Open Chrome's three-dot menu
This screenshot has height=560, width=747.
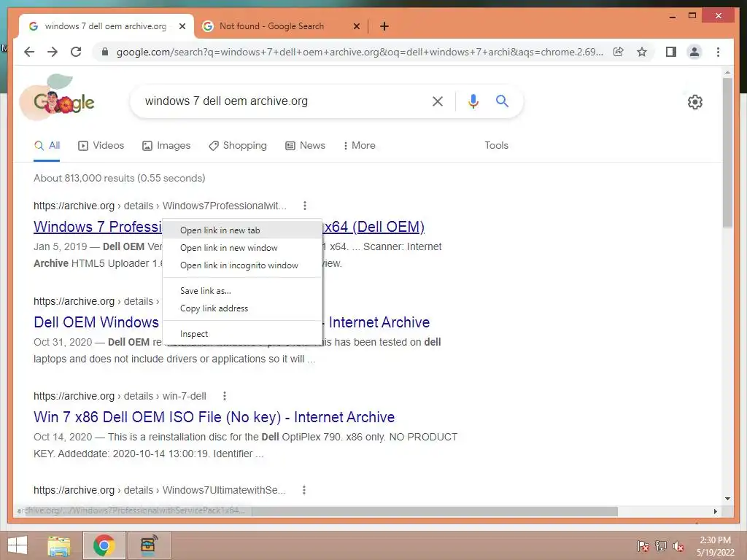pyautogui.click(x=718, y=52)
